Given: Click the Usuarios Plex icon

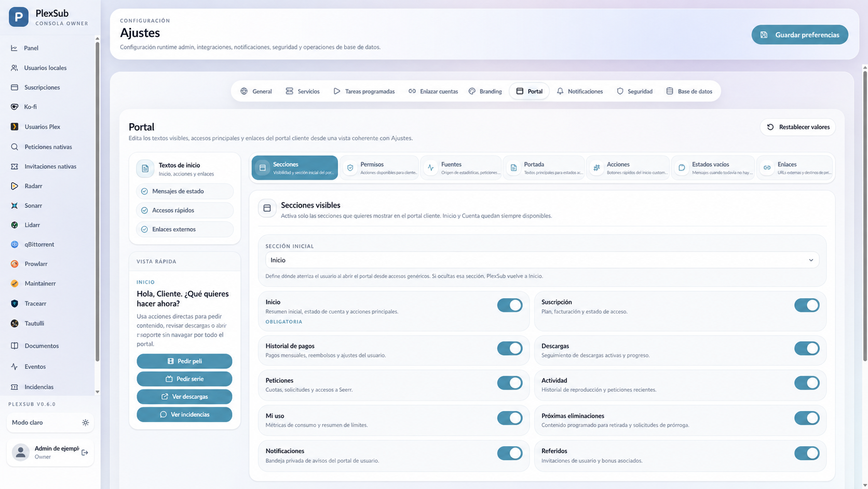Looking at the screenshot, I should [x=14, y=127].
